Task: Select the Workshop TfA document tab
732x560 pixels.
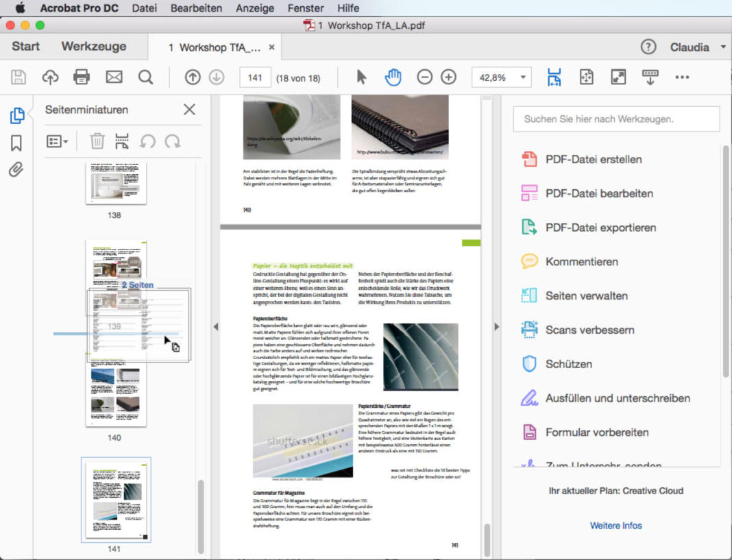Action: [215, 47]
